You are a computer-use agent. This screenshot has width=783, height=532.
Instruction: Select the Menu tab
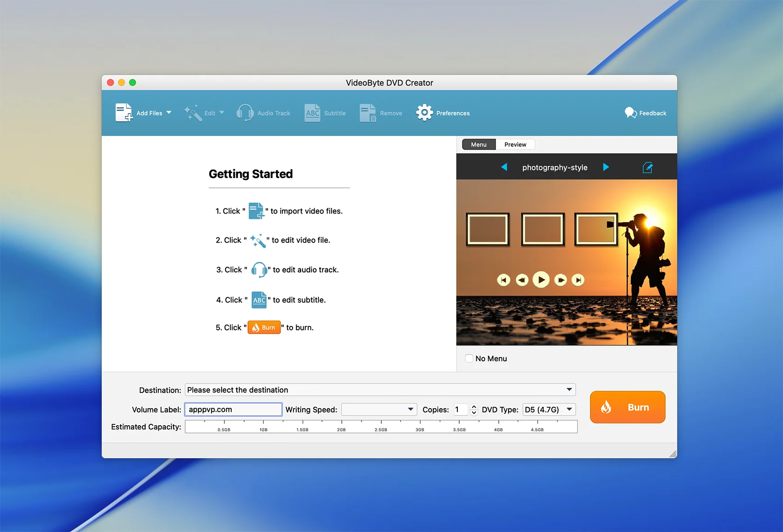479,145
